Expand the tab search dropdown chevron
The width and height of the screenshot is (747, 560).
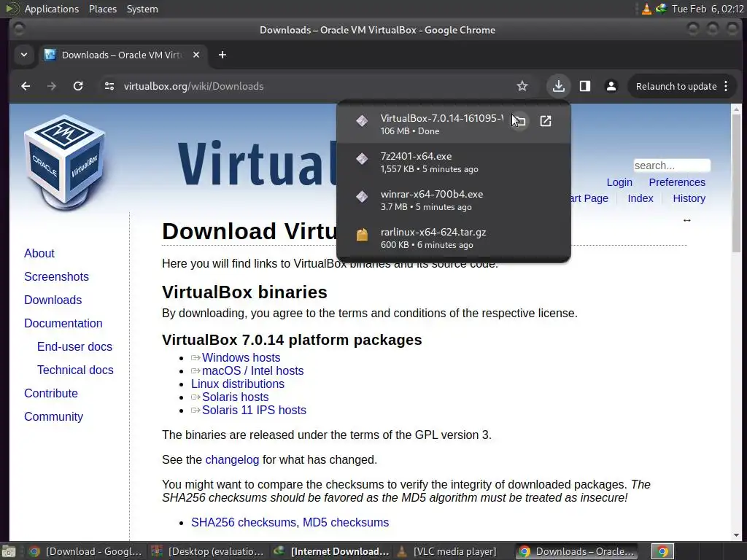[24, 55]
